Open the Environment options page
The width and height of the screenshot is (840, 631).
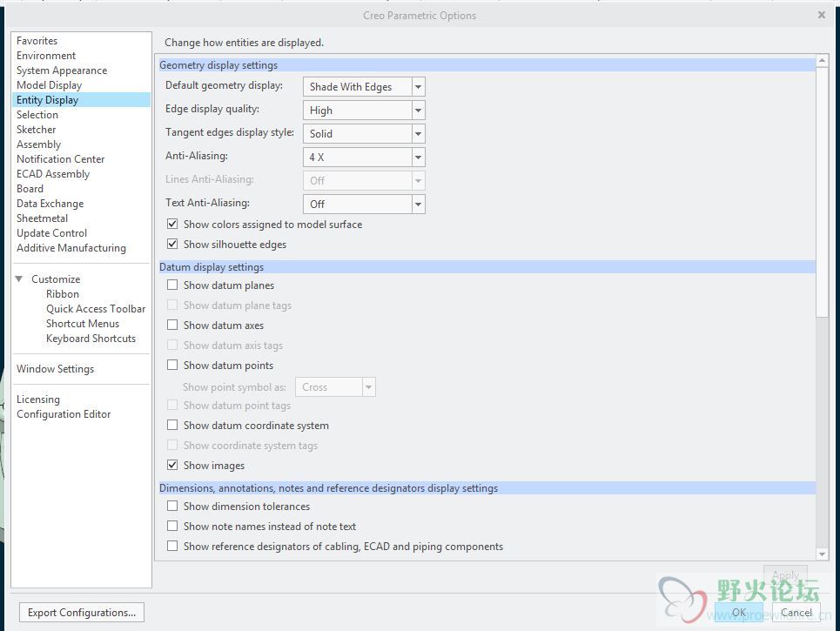(46, 56)
